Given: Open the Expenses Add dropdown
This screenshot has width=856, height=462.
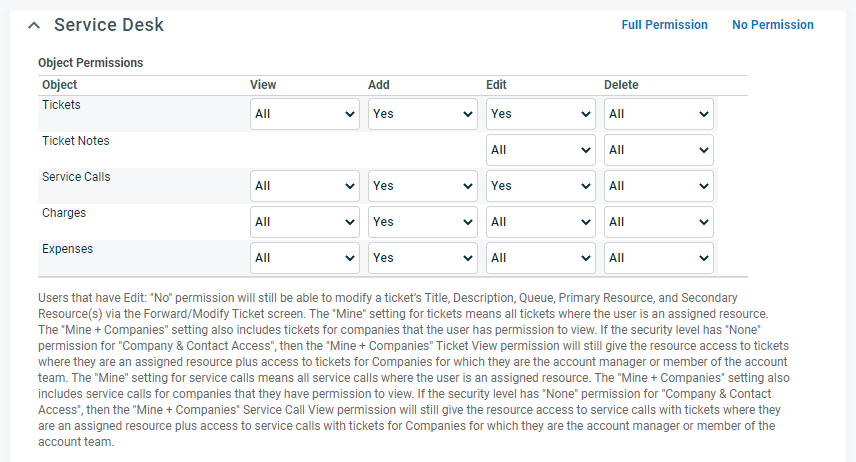Looking at the screenshot, I should [x=423, y=258].
